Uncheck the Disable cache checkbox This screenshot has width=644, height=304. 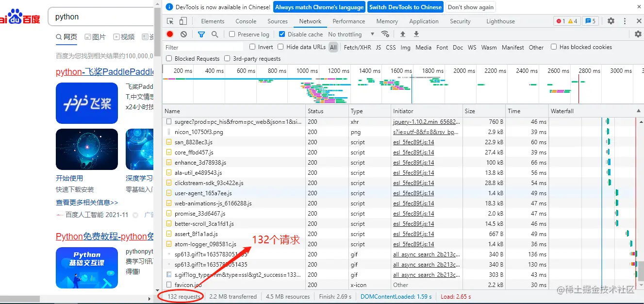coord(282,34)
